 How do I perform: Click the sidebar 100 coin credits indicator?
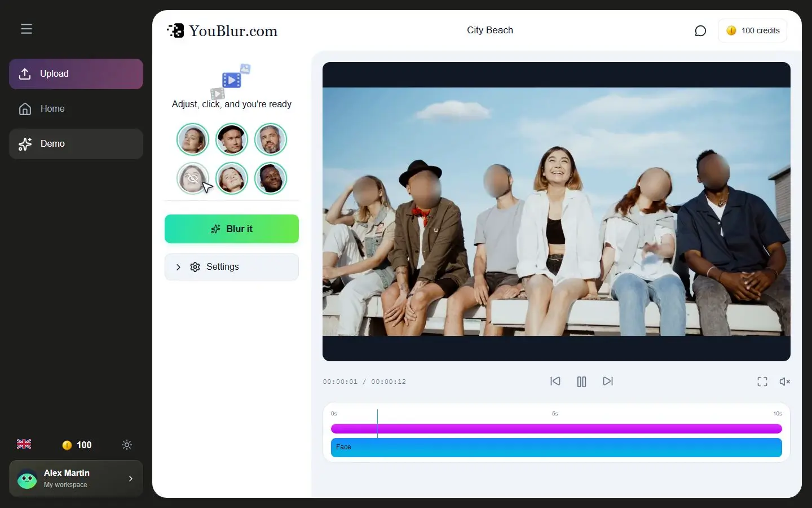tap(77, 445)
